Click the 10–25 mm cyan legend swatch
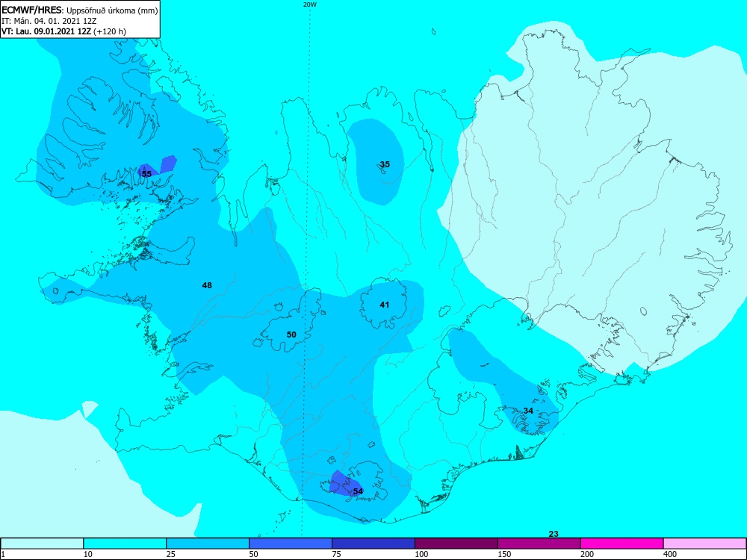747x560 pixels. 125,544
